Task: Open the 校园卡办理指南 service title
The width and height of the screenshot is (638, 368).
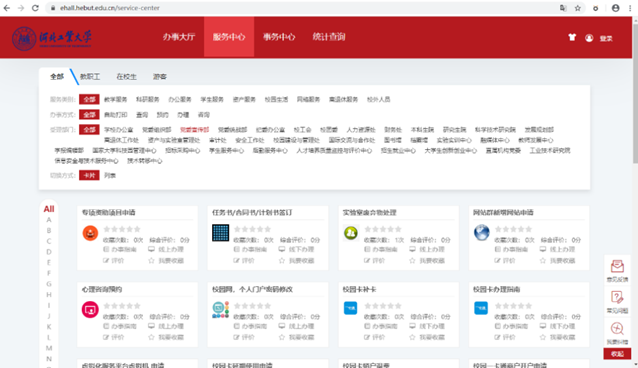Action: click(x=496, y=289)
